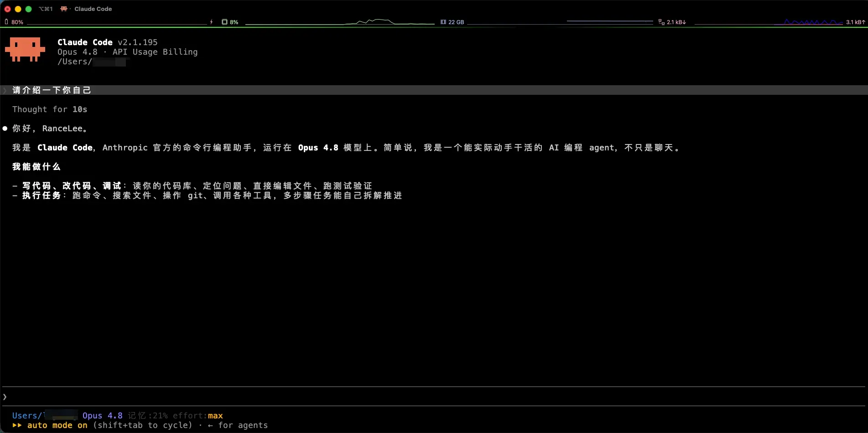Close the Claude Code terminal window
Image resolution: width=868 pixels, height=433 pixels.
(x=8, y=9)
